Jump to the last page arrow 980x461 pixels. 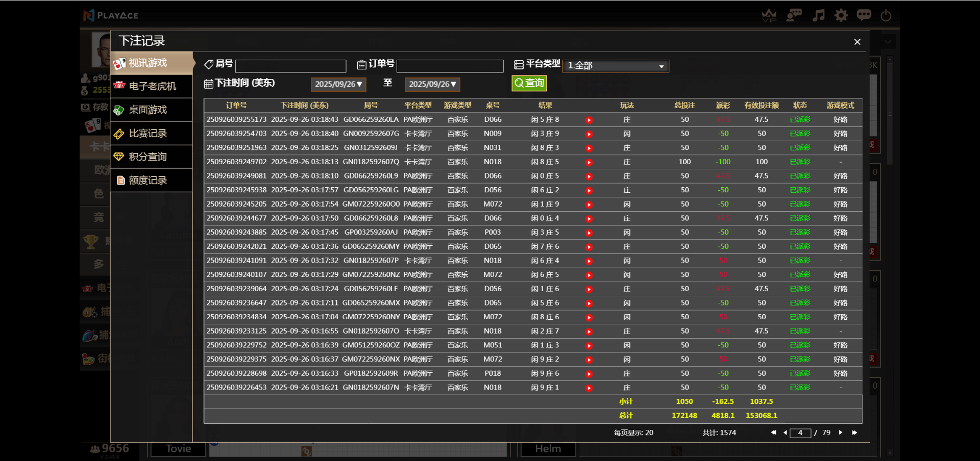click(x=854, y=432)
